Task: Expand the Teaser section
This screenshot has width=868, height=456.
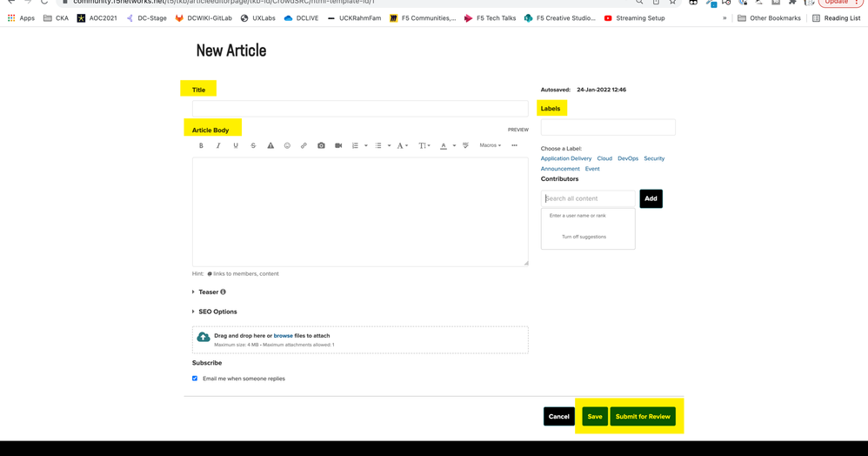Action: [x=209, y=292]
